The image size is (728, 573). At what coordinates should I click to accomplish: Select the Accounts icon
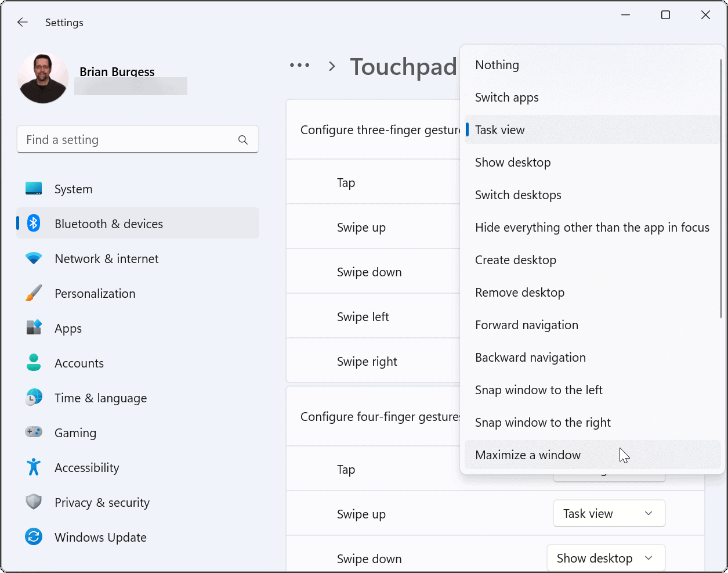point(34,363)
